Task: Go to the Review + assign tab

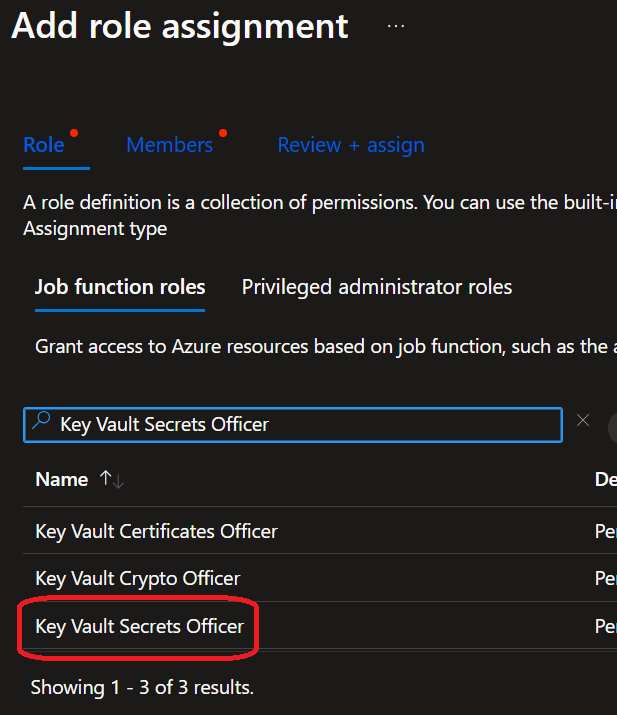Action: tap(351, 145)
